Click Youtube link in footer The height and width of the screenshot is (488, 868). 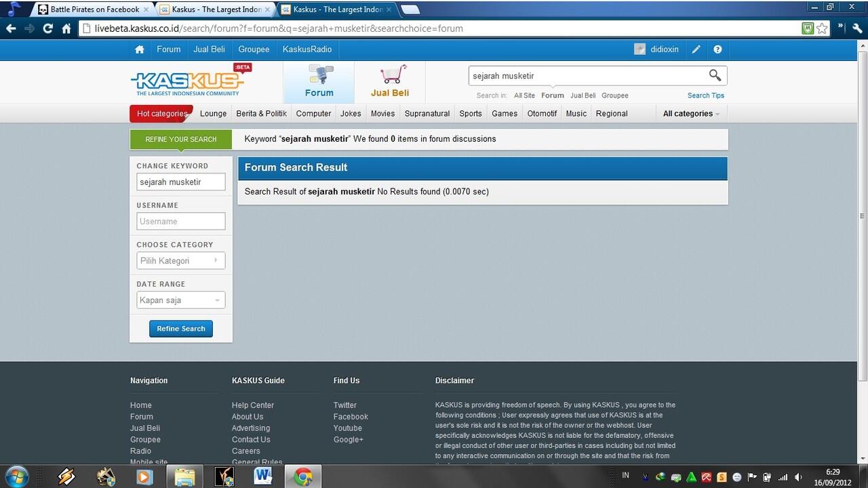(x=348, y=428)
